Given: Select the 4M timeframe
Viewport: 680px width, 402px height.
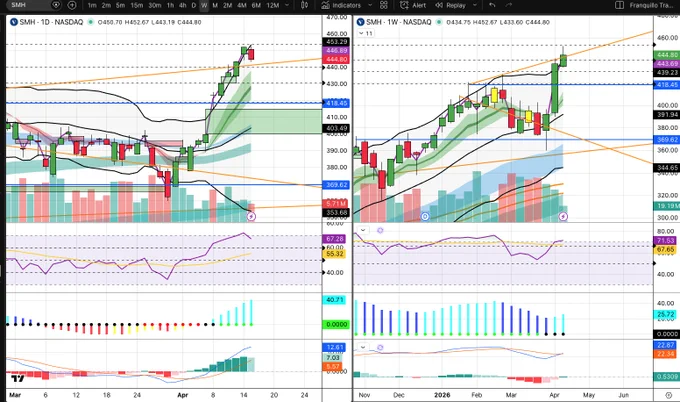Looking at the screenshot, I should point(242,6).
